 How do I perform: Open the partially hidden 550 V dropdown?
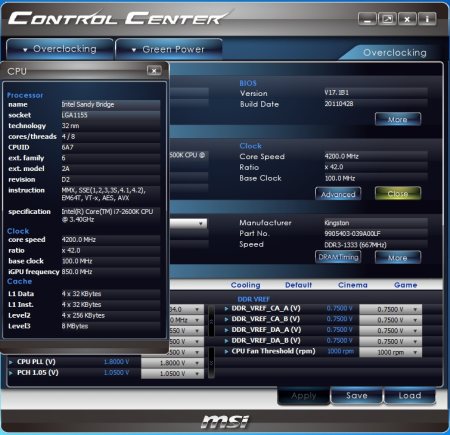tap(187, 331)
